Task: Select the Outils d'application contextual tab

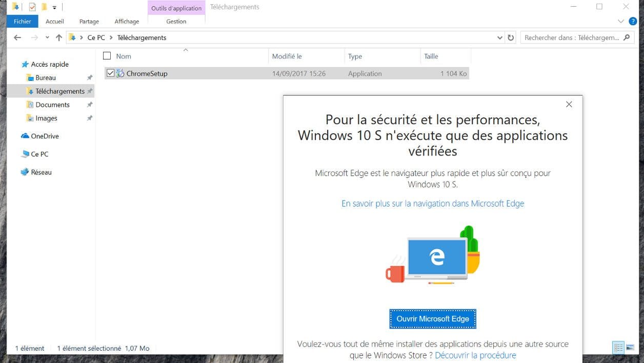Action: point(176,8)
